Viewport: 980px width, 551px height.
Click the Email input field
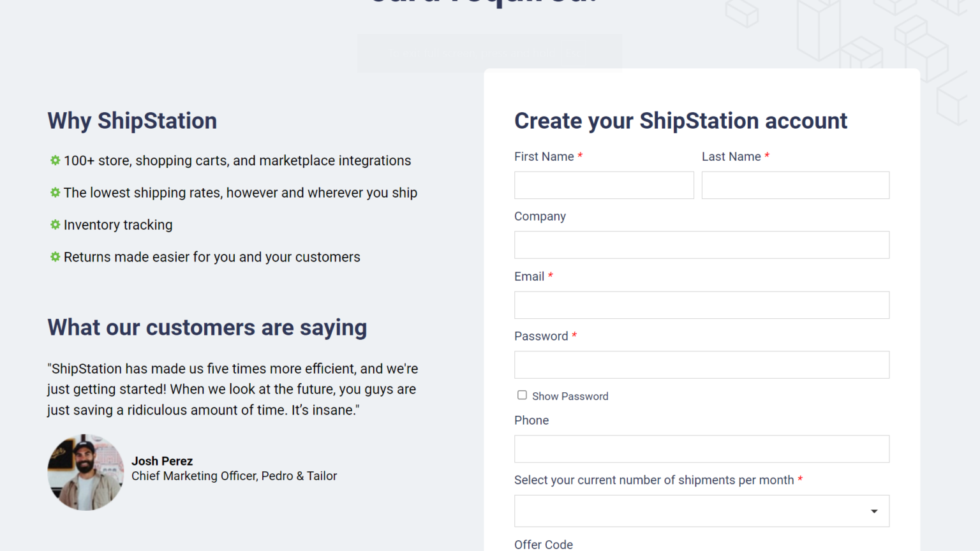tap(702, 305)
